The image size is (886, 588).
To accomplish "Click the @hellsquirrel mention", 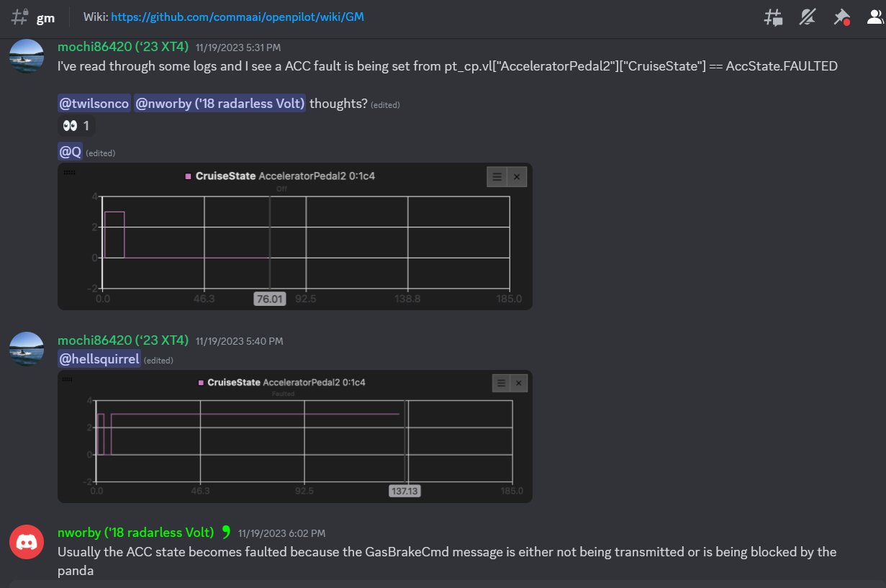I will (99, 358).
